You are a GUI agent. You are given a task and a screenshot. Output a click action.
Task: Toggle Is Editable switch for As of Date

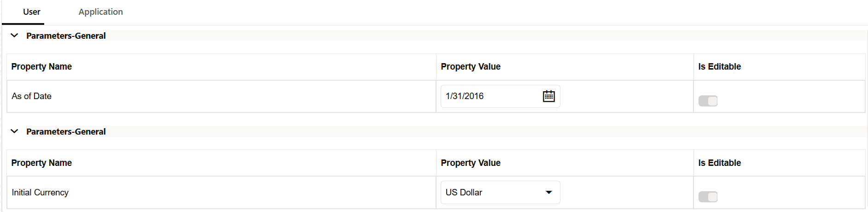[708, 101]
